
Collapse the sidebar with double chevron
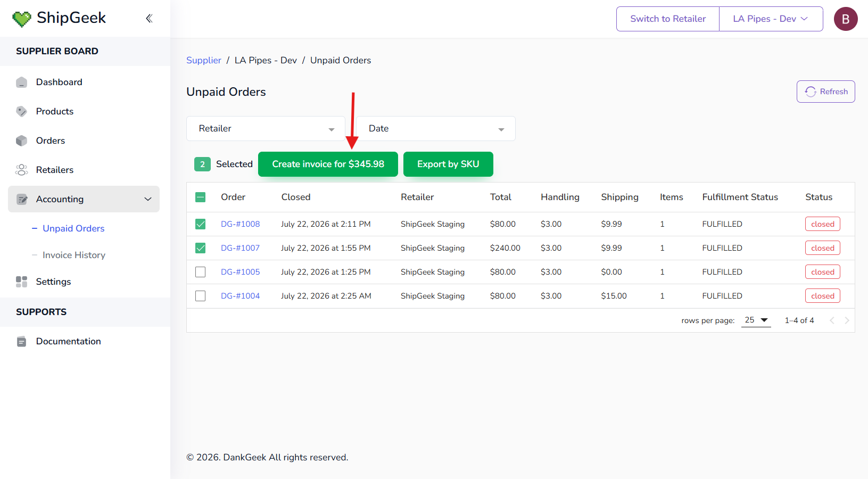[x=149, y=19]
